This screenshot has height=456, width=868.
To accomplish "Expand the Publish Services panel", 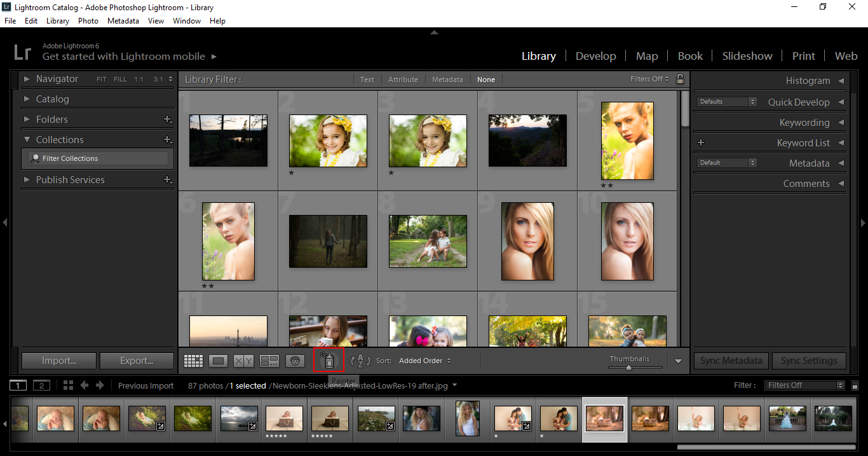I will pyautogui.click(x=27, y=180).
